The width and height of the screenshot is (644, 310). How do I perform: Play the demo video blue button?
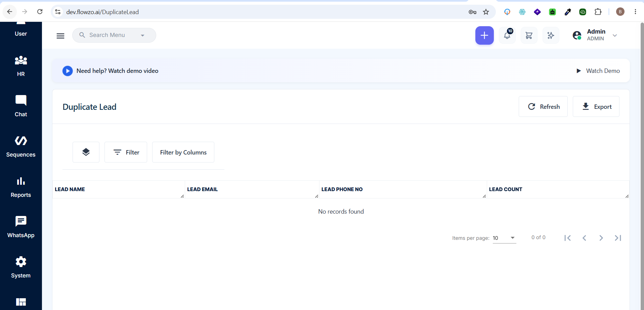(x=68, y=71)
